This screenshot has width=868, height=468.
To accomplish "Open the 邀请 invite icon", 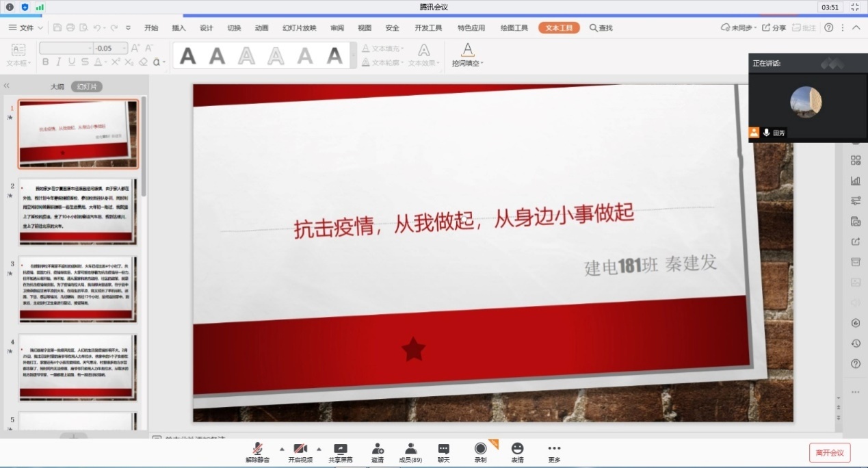I will point(377,452).
